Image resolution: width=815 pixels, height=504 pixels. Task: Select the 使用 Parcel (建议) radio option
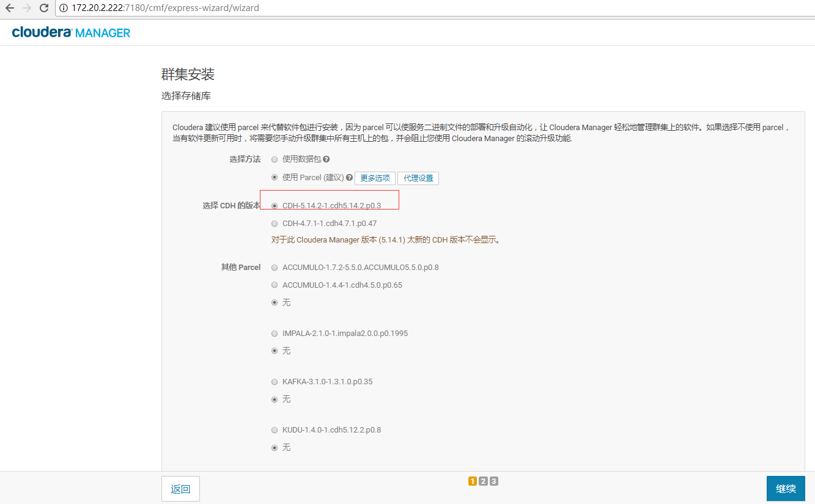(275, 178)
